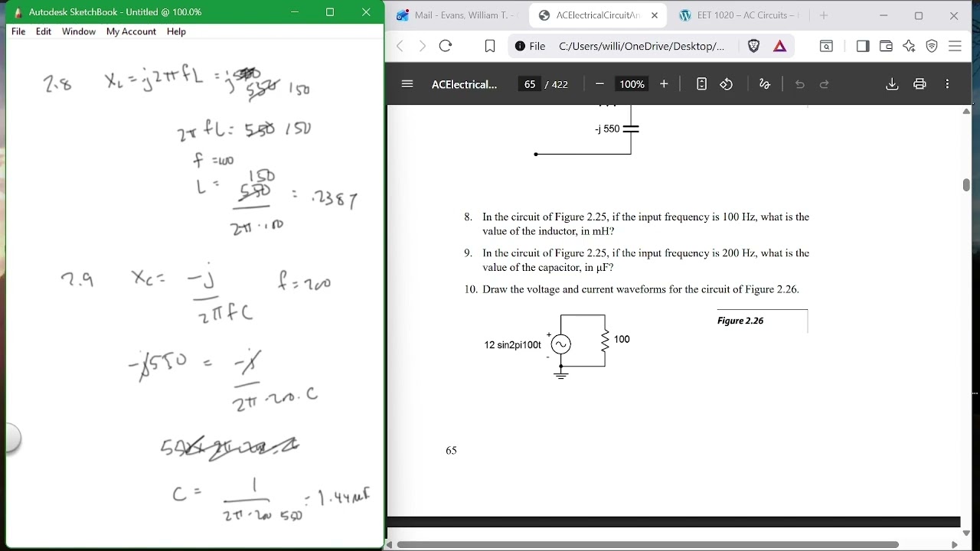
Task: Select the PDF draw annotation tool
Action: click(x=764, y=84)
